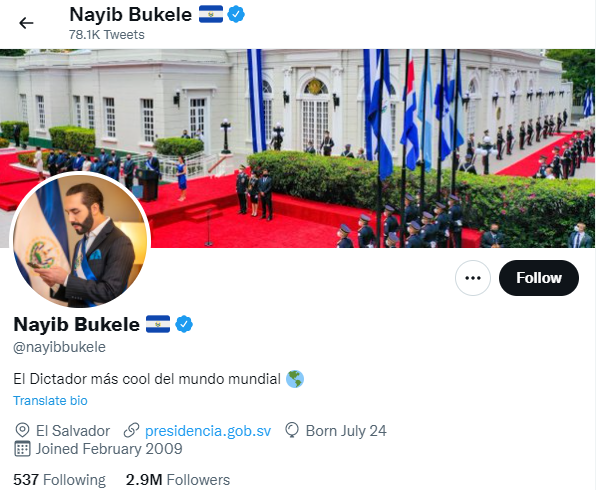Click the 78.1K Tweets count
The image size is (607, 490).
click(107, 35)
